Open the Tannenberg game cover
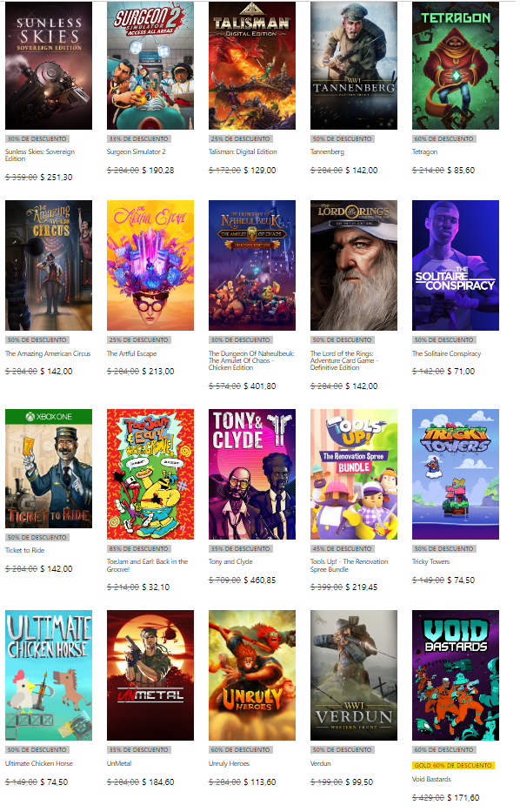 (354, 66)
